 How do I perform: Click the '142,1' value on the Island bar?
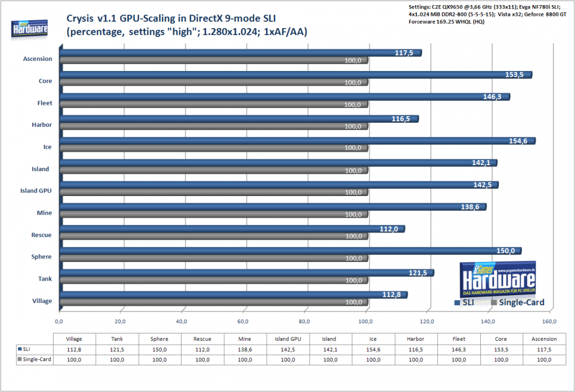[x=481, y=163]
